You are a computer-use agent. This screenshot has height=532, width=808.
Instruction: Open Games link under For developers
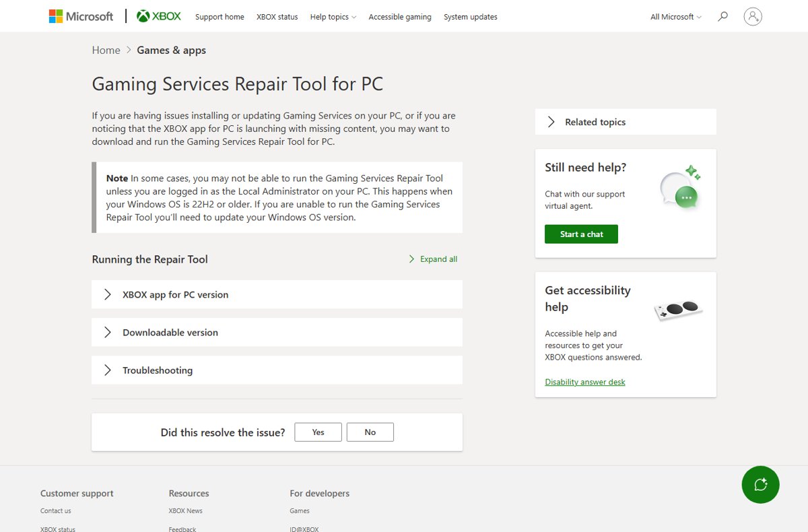300,511
